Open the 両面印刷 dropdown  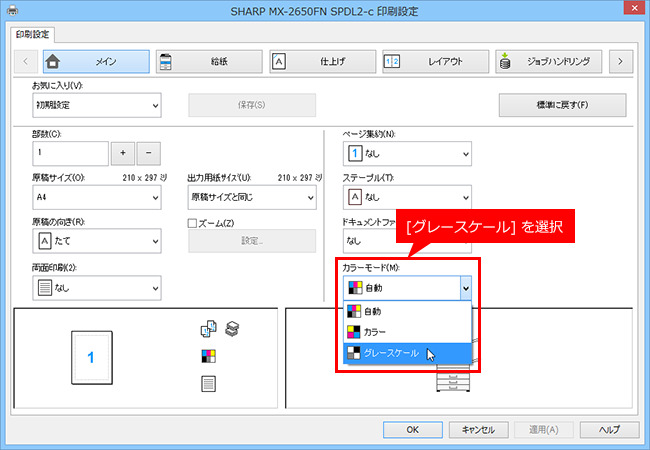pyautogui.click(x=97, y=288)
